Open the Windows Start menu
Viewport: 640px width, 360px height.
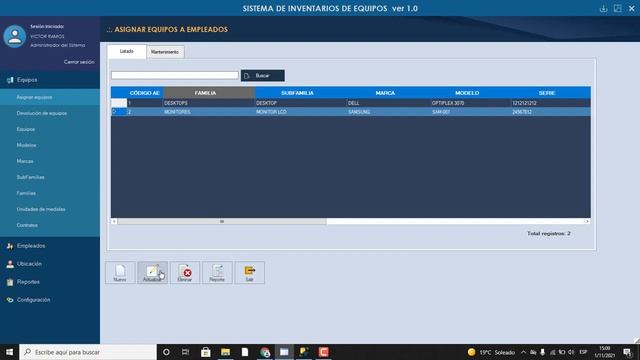point(9,352)
